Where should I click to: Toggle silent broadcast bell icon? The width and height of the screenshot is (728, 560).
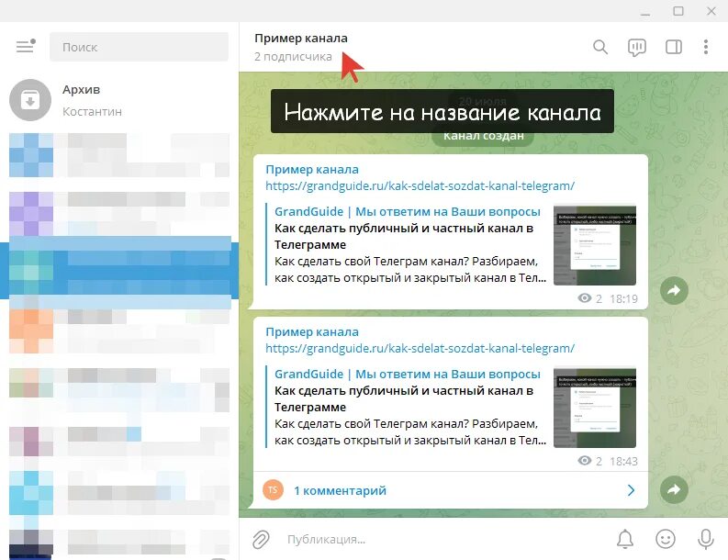tap(625, 539)
